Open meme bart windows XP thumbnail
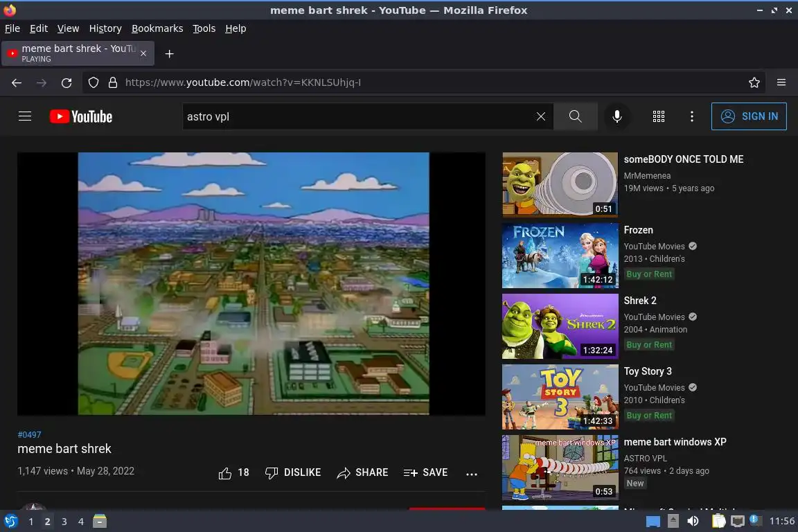 coord(560,468)
